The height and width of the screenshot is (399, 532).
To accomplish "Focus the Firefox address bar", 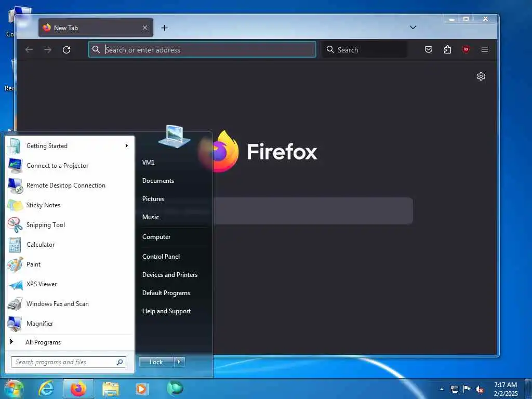I will [x=202, y=49].
